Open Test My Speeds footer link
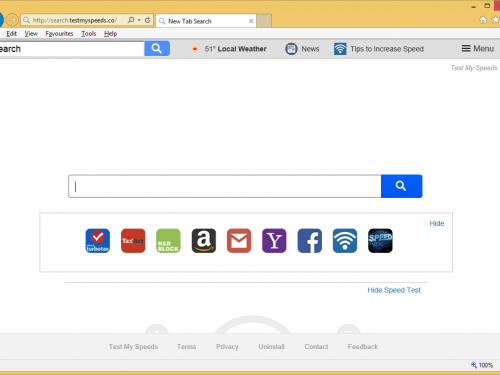 [133, 347]
